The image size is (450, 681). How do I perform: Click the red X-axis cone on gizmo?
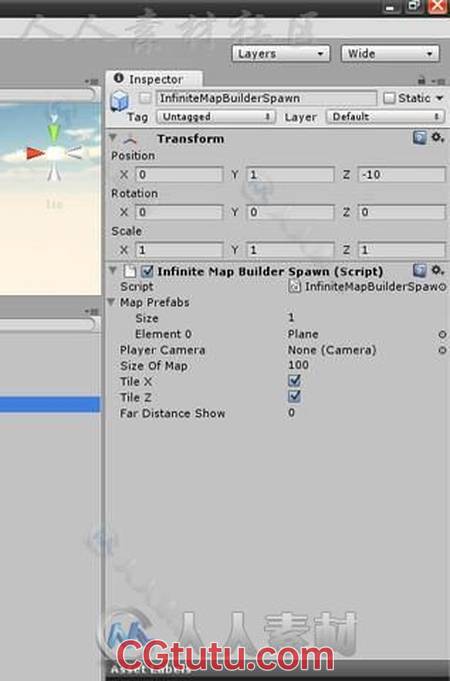(35, 153)
